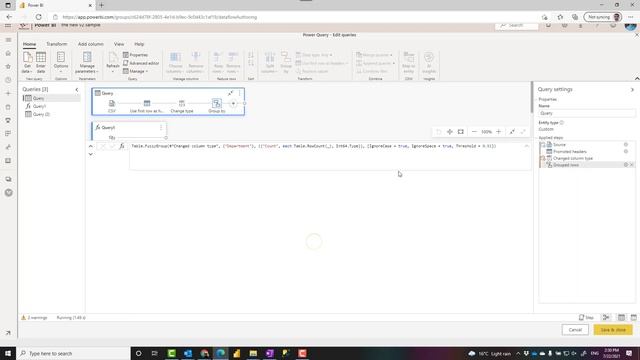
Task: Collapse the Queries pane with chevron
Action: tap(77, 89)
